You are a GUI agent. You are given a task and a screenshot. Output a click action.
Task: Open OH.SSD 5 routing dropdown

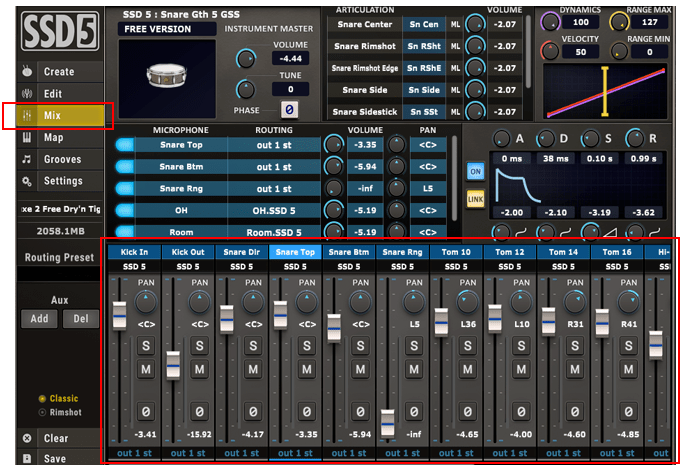coord(274,211)
